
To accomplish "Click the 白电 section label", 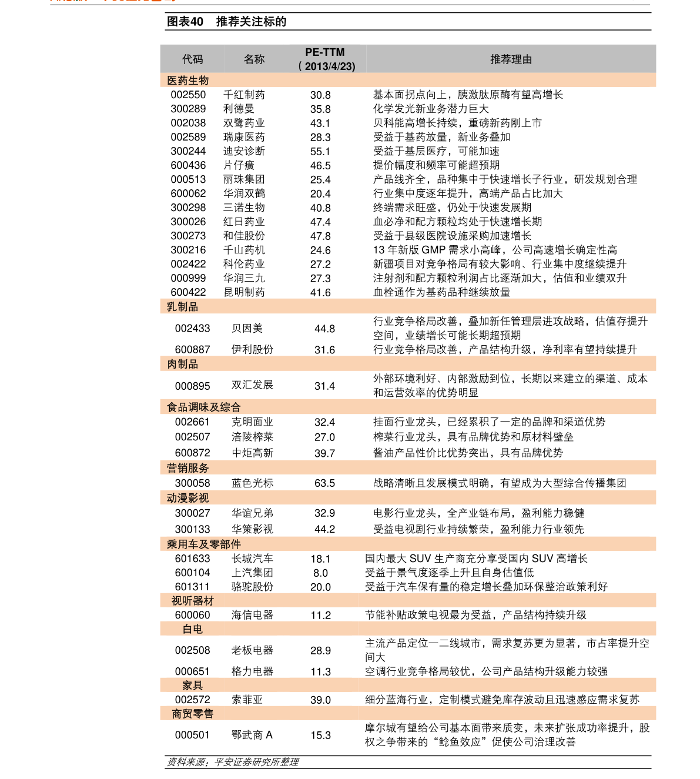I will click(192, 629).
